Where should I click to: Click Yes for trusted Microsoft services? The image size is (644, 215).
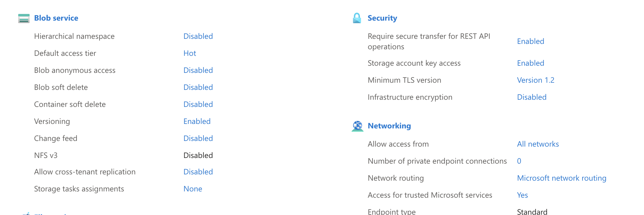522,195
